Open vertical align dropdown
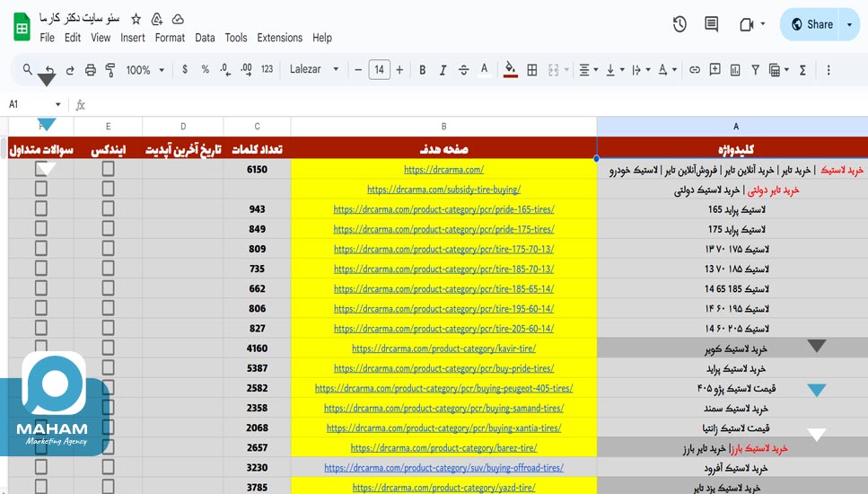This screenshot has width=868, height=494. (615, 70)
